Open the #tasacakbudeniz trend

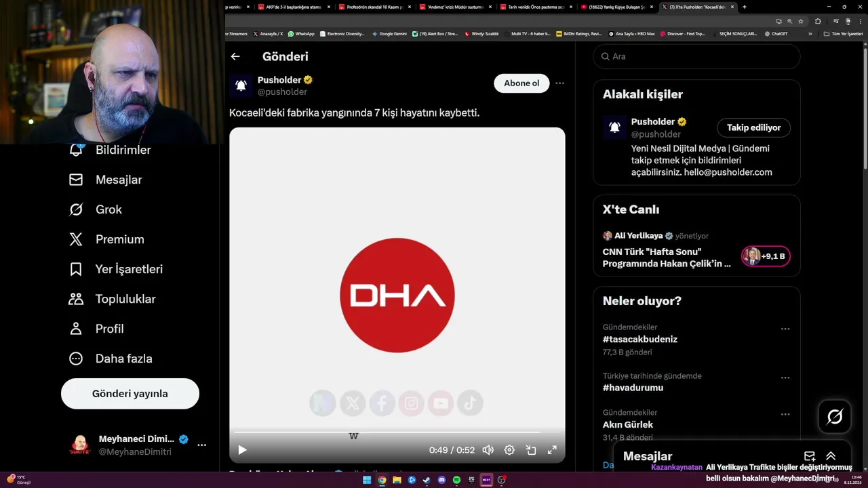tap(640, 340)
